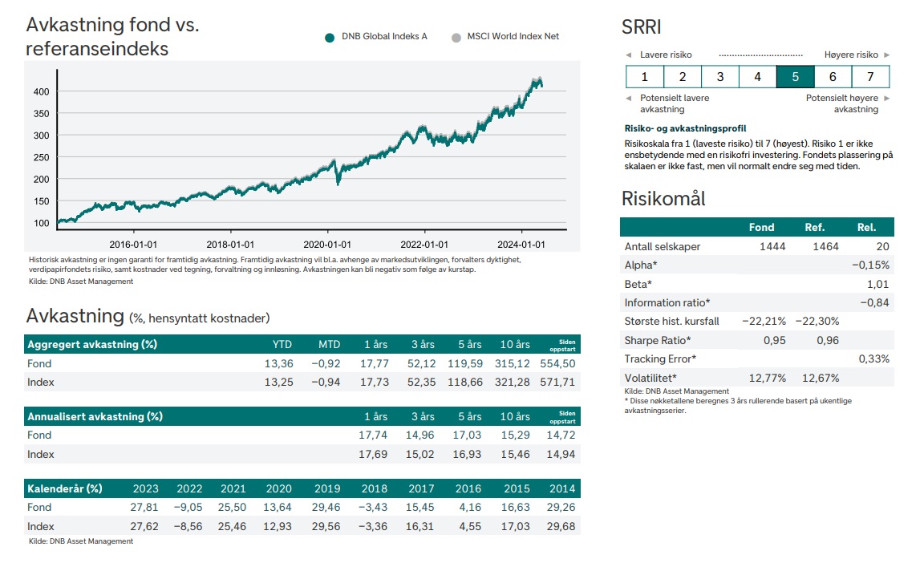This screenshot has width=924, height=563.
Task: Click along the 1-to-7 SRRI risk scale
Action: pyautogui.click(x=757, y=76)
